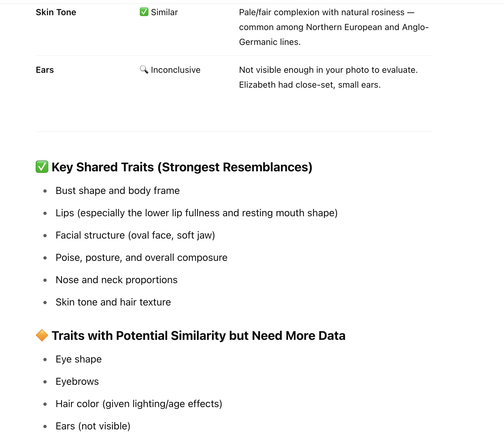
Task: Click the "Skin tone and hair texture" bullet
Action: 113,302
